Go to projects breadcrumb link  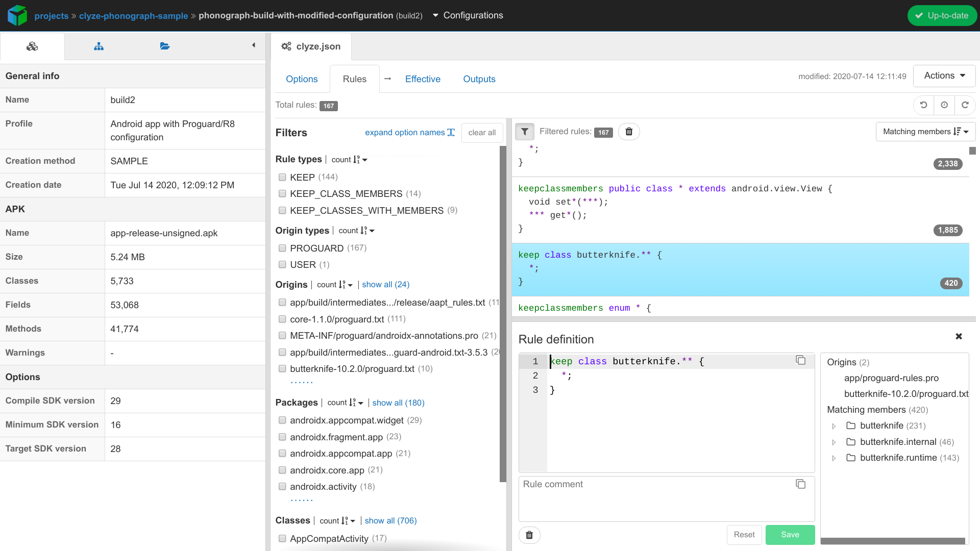tap(51, 16)
